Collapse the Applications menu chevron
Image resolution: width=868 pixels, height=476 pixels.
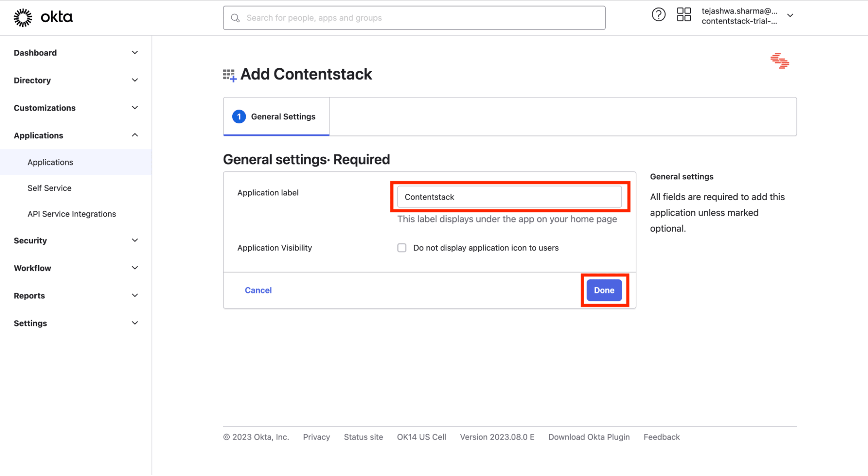coord(135,135)
